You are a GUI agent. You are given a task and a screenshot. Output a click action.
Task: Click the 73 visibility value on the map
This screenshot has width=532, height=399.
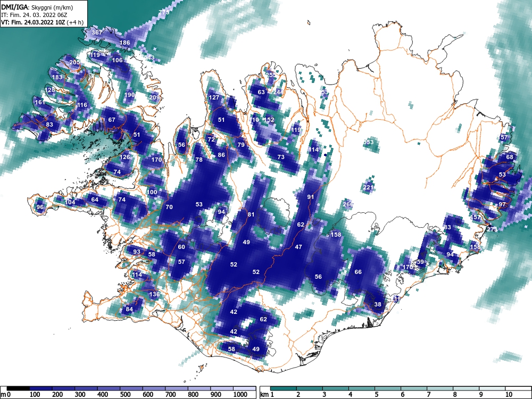[280, 157]
